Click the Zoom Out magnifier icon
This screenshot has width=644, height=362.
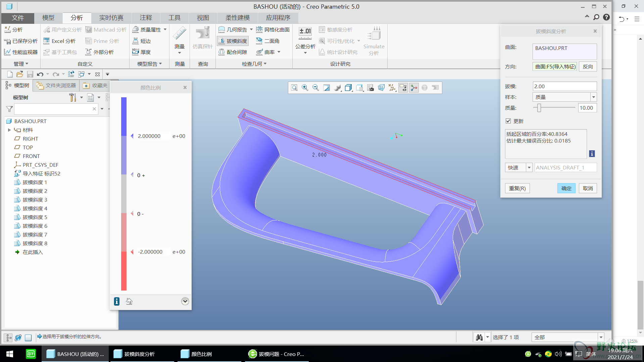point(316,88)
